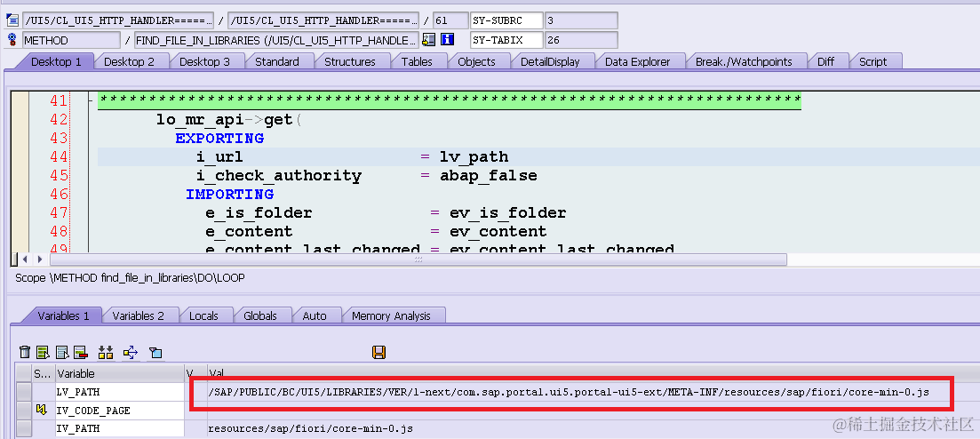Screen dimensions: 980x439
Task: Click line number 45 in editor margin
Action: click(x=59, y=175)
